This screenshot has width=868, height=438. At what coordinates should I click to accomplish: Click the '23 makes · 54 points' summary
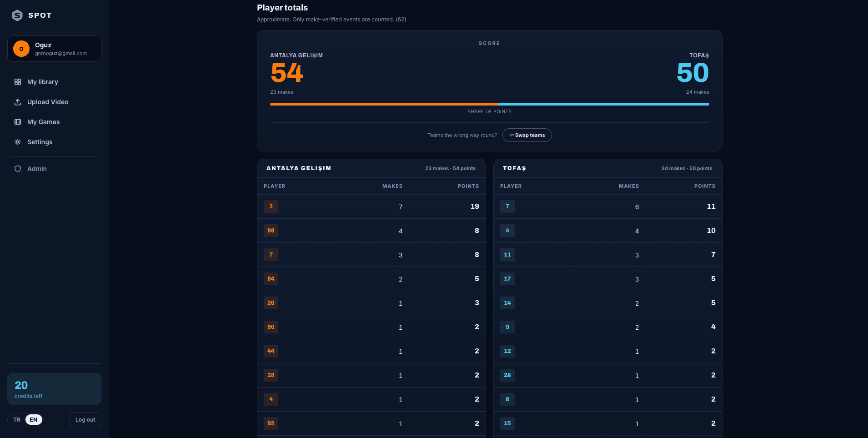[x=450, y=168]
